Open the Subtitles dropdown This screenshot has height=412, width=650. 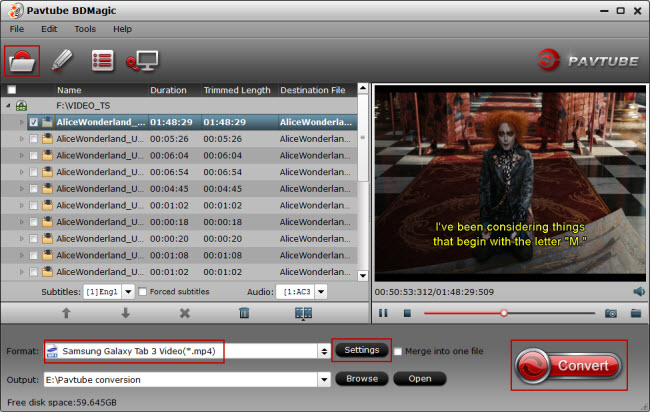[x=129, y=292]
